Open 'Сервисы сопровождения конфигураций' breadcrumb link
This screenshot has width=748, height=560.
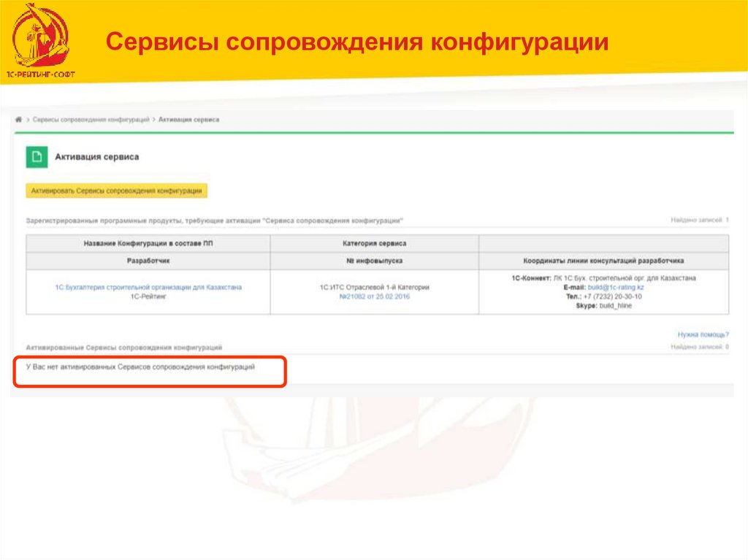(91, 119)
